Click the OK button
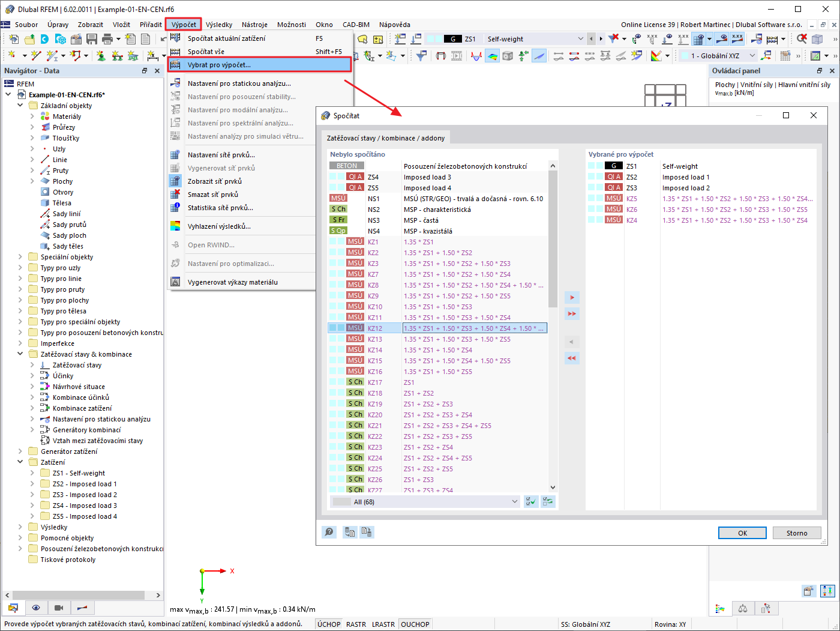The image size is (840, 631). 742,533
